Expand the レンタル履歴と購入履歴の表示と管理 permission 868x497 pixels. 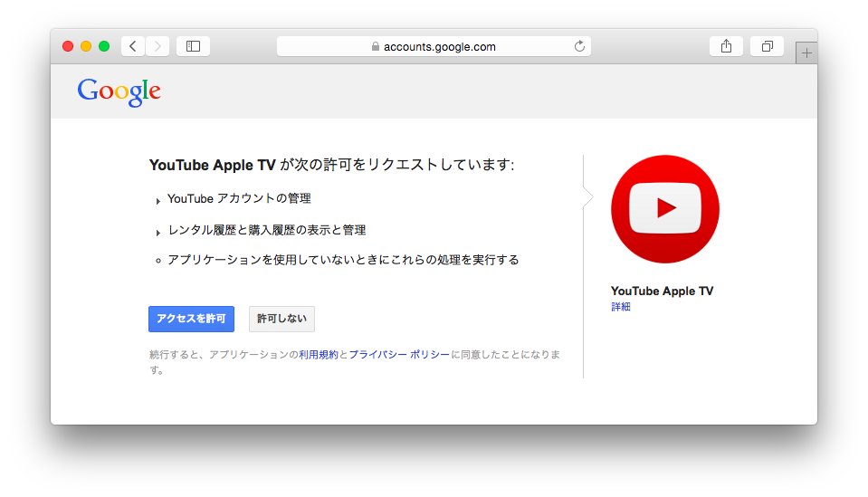tap(261, 230)
